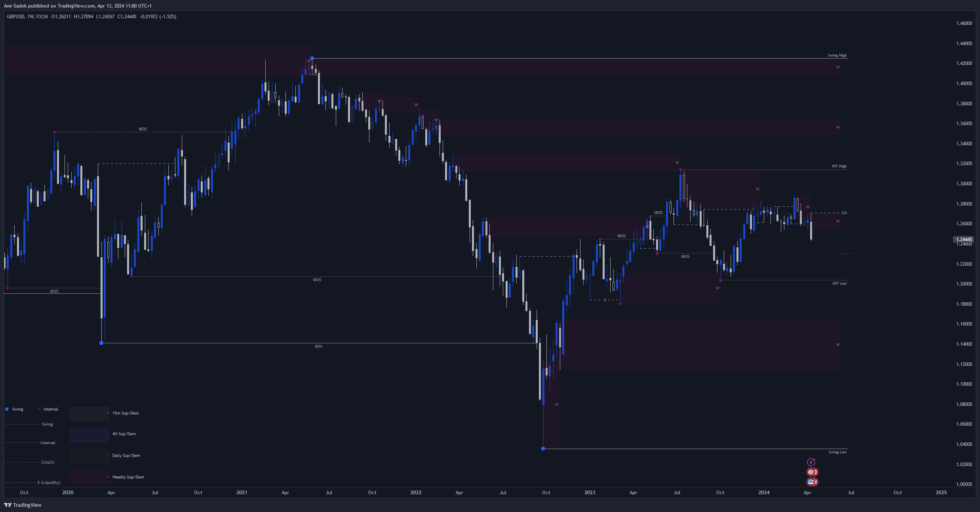Screen dimensions: 980x512
Task: Click the 1W timeframe label
Action: click(x=30, y=17)
